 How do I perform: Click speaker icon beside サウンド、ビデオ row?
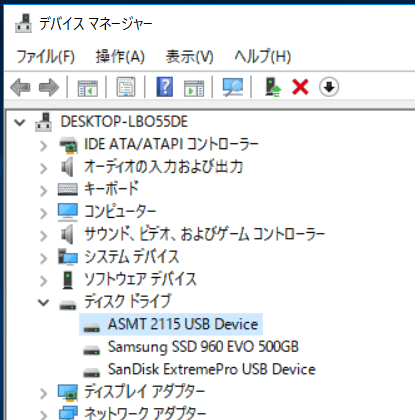67,235
